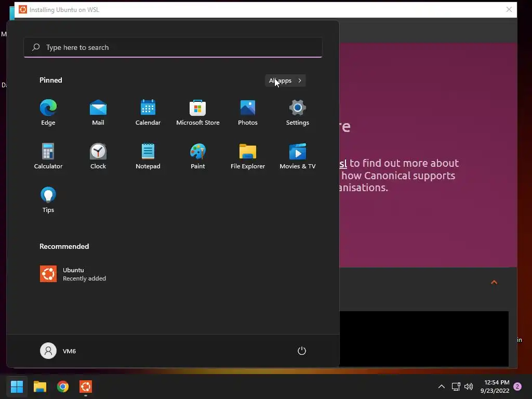
Task: Launch the Mail app
Action: (x=98, y=113)
